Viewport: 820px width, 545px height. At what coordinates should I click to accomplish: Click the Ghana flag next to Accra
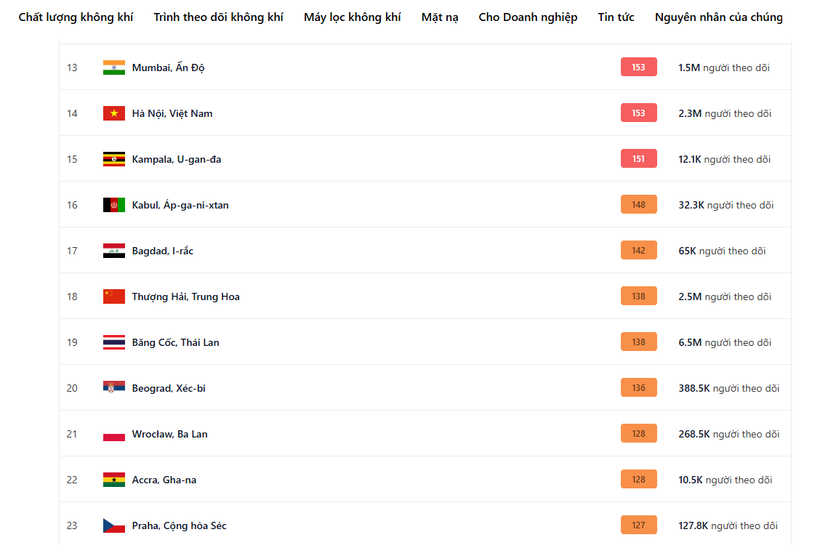[113, 480]
